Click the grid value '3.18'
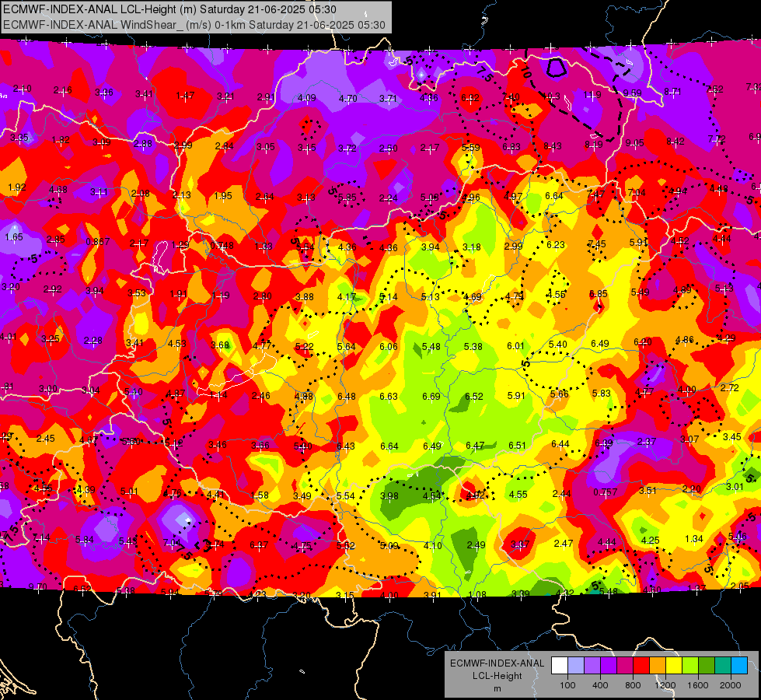The height and width of the screenshot is (700, 761). point(472,247)
